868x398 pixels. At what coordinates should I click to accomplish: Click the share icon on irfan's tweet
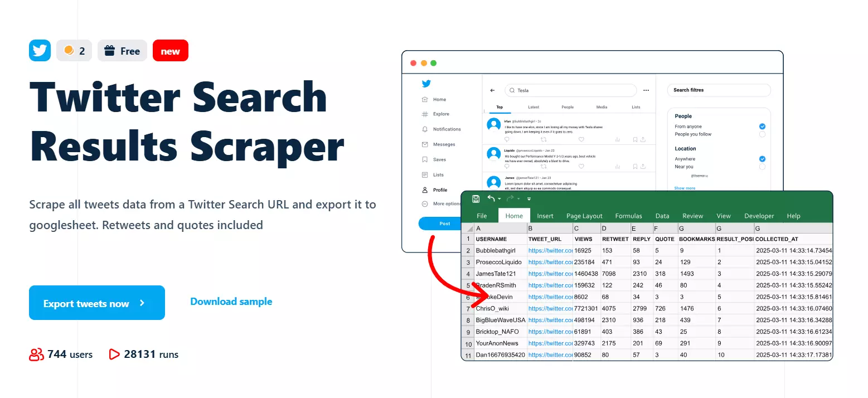(x=643, y=139)
